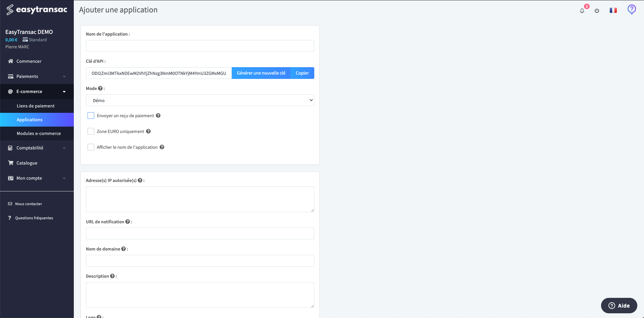Show help for Description field
The width and height of the screenshot is (644, 318).
click(112, 276)
